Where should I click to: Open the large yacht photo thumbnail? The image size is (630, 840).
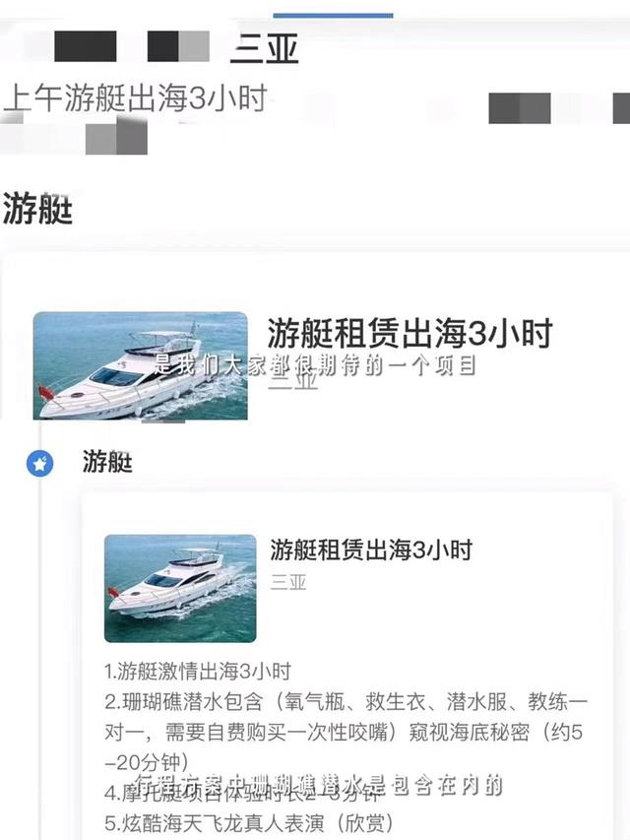click(x=141, y=365)
